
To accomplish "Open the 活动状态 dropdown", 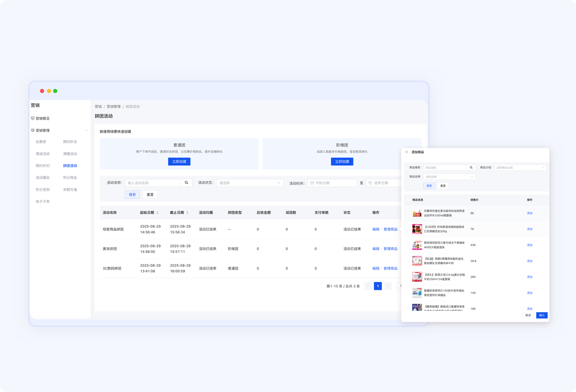I will coord(249,183).
